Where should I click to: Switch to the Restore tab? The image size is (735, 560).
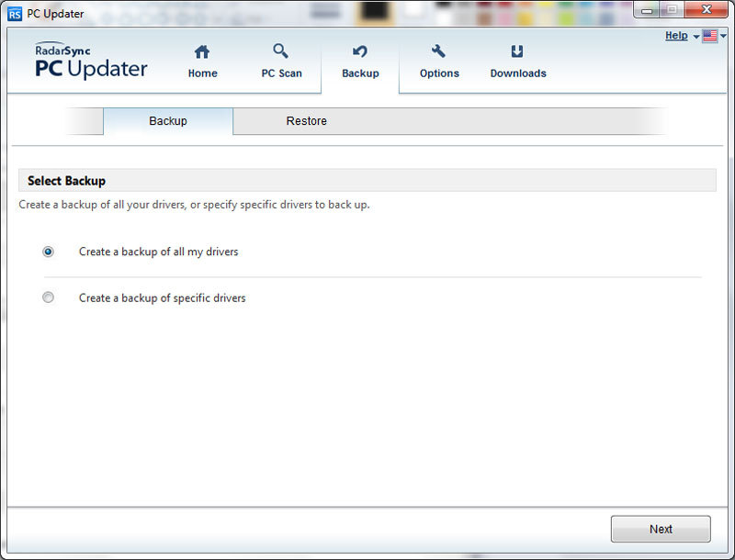click(x=307, y=121)
